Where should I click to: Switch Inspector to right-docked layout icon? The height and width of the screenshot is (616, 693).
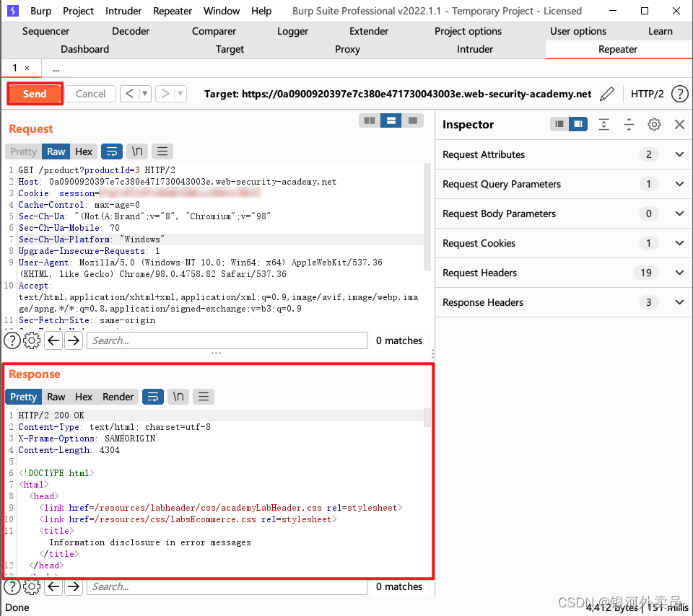click(x=578, y=124)
